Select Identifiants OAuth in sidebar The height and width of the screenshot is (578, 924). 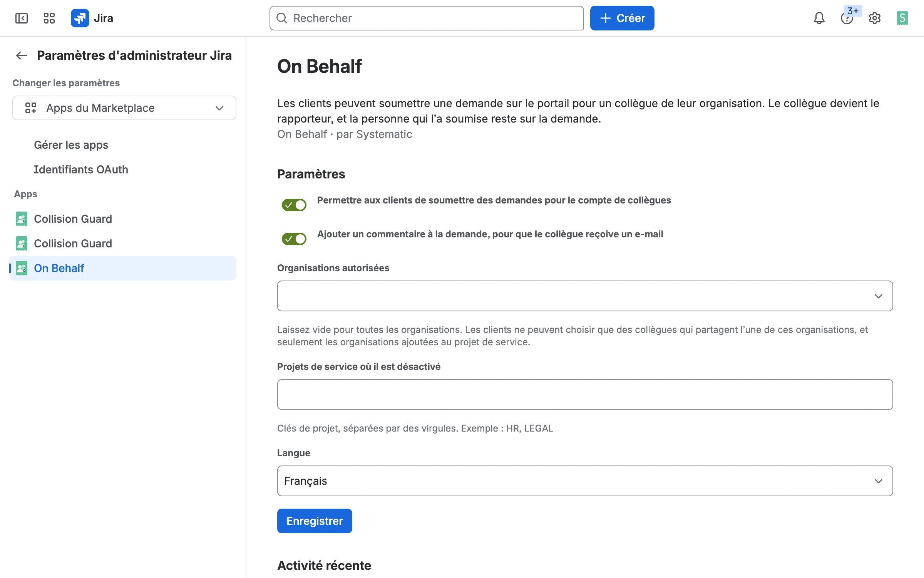click(x=81, y=170)
